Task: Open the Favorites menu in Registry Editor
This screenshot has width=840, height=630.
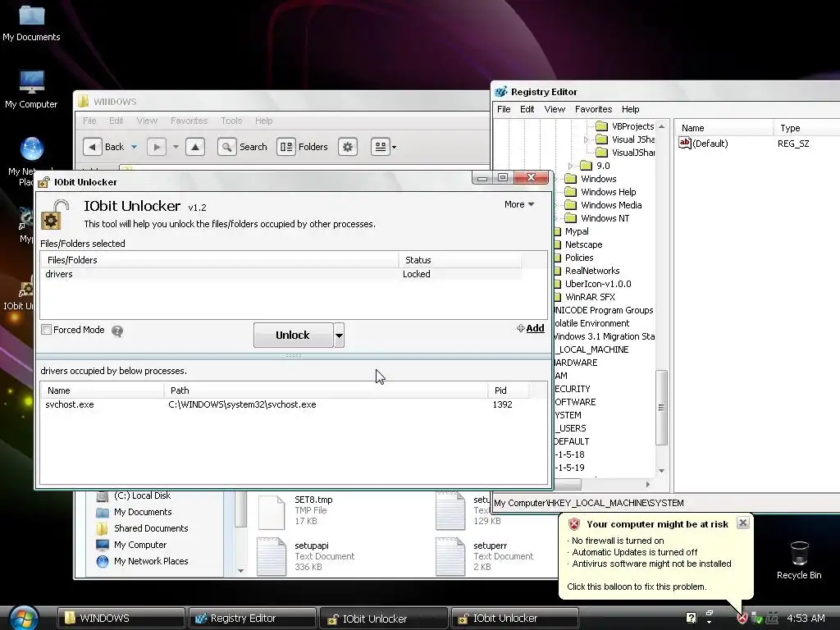Action: click(x=593, y=109)
